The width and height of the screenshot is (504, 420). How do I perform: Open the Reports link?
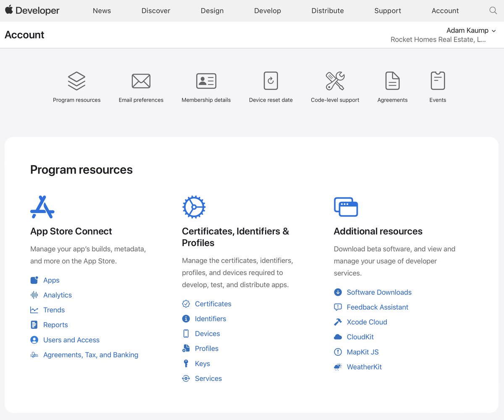55,325
